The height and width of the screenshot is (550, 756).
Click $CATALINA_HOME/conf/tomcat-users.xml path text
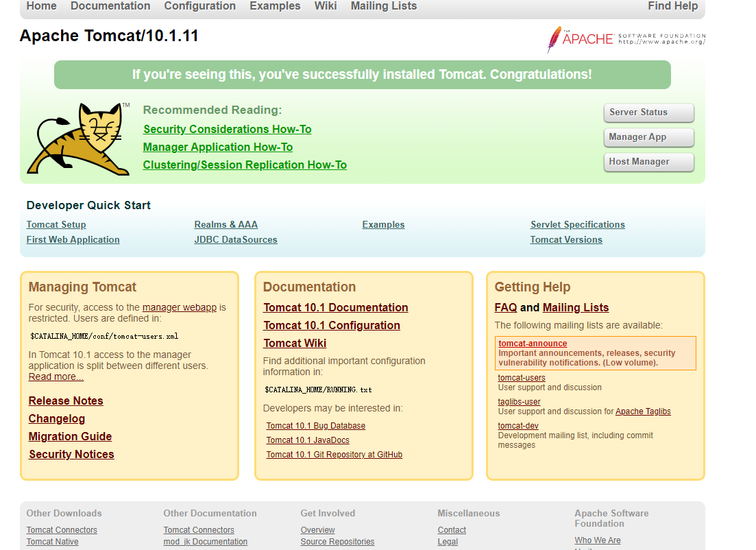click(x=104, y=336)
